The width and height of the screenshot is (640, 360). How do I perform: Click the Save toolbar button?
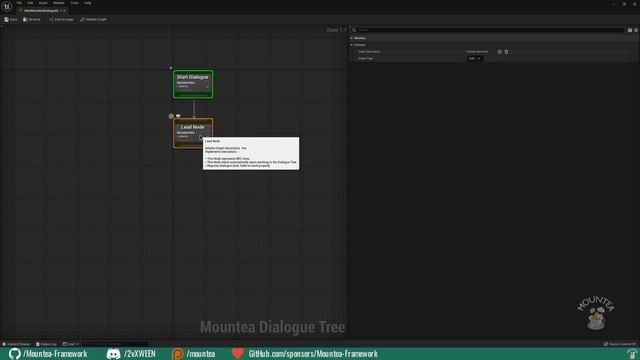click(x=11, y=20)
